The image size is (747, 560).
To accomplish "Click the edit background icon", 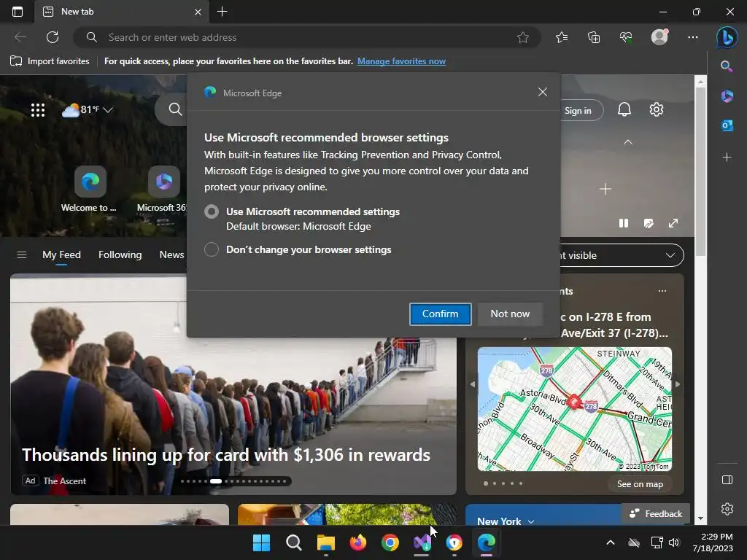I will pos(649,223).
